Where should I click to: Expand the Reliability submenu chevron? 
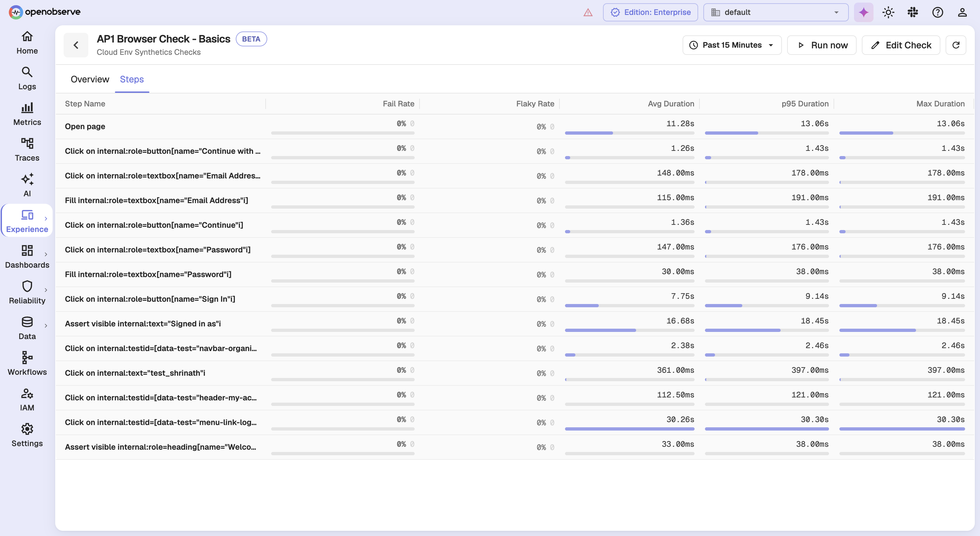tap(46, 290)
